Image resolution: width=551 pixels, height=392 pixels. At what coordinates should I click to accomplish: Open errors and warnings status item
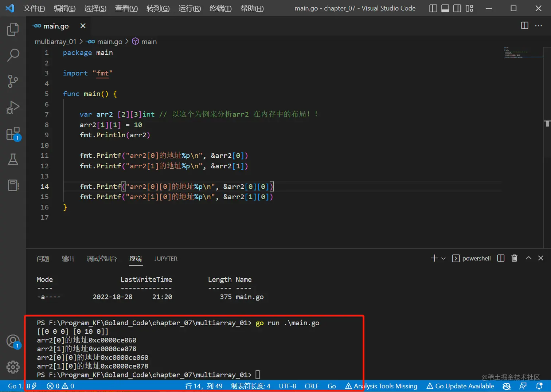pos(60,386)
